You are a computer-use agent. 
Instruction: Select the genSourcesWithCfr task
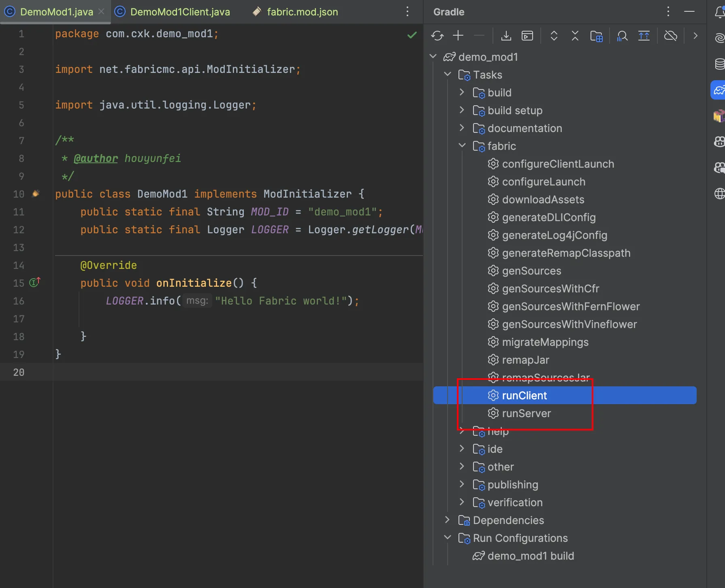(x=550, y=289)
